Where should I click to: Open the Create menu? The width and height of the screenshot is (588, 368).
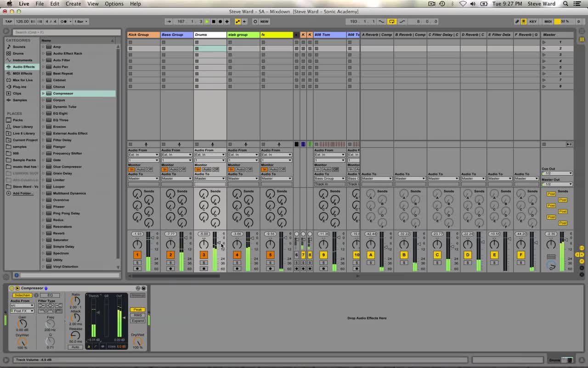pos(73,4)
